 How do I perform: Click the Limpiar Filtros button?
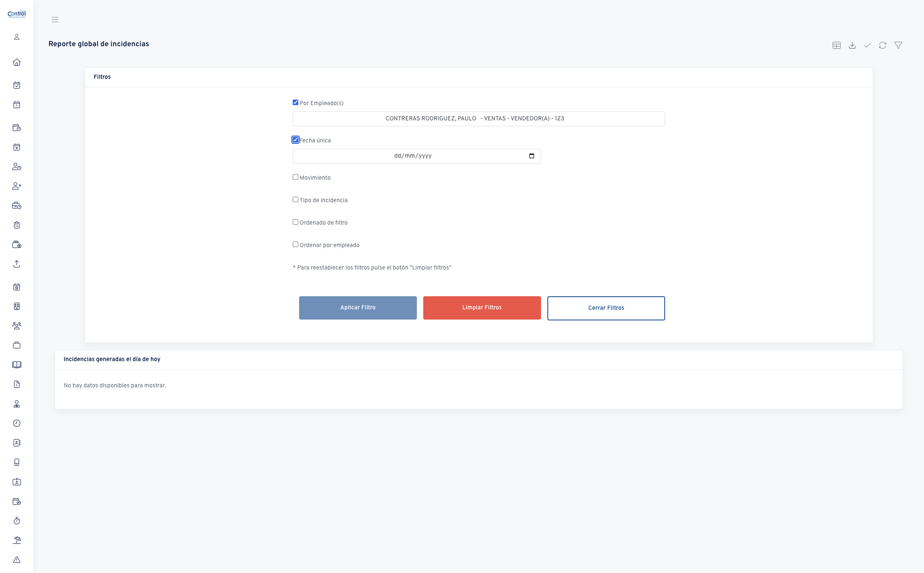[x=482, y=308]
